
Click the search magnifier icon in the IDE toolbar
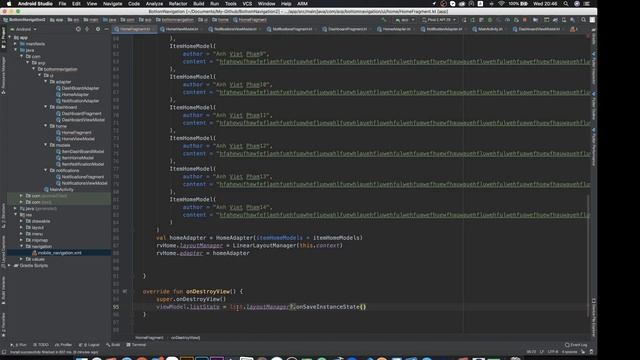pos(584,20)
